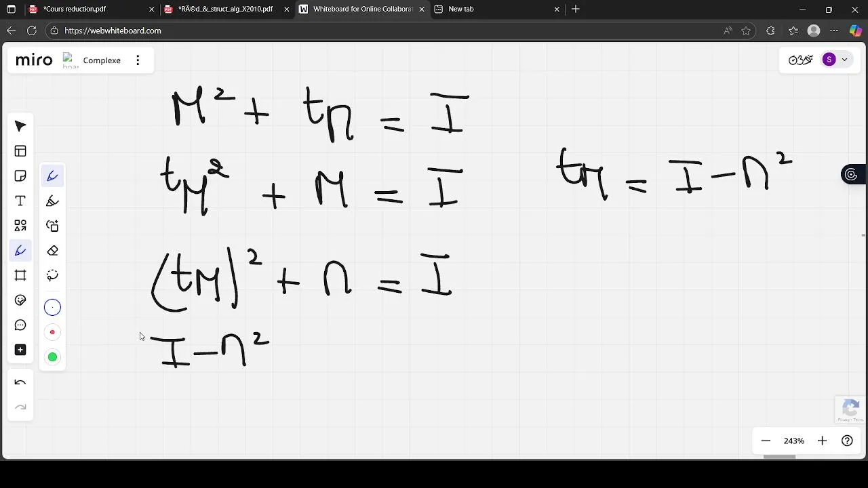Select the Lasso tool
868x488 pixels.
(52, 275)
